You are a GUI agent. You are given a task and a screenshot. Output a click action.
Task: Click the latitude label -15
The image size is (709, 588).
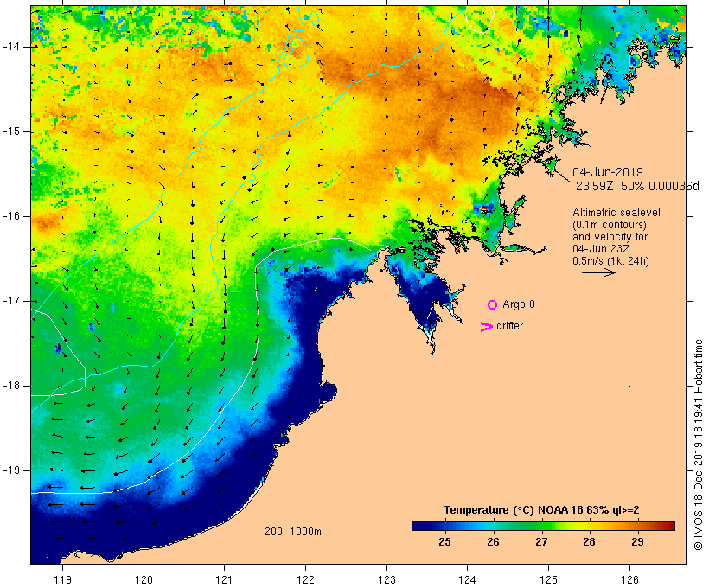(11, 131)
